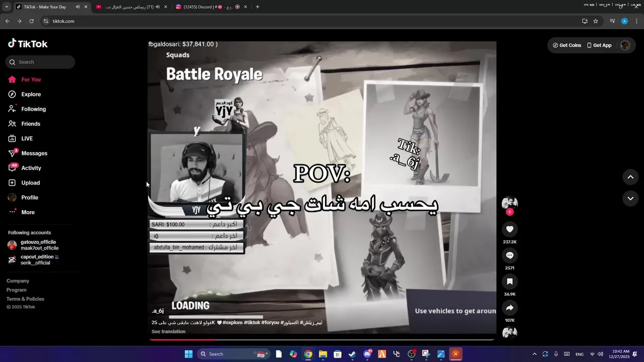644x362 pixels.
Task: Open Microsoft Store from taskbar
Action: tap(338, 354)
